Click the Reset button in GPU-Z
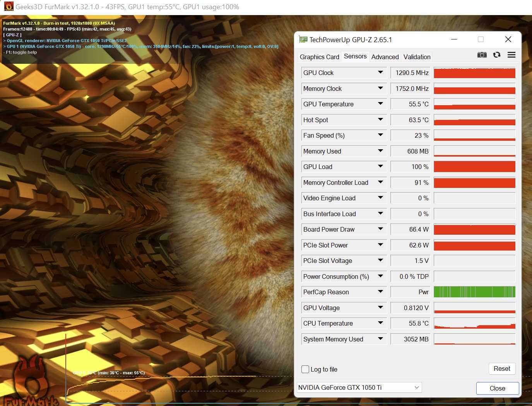Viewport: 532px width, 406px height. [x=502, y=369]
